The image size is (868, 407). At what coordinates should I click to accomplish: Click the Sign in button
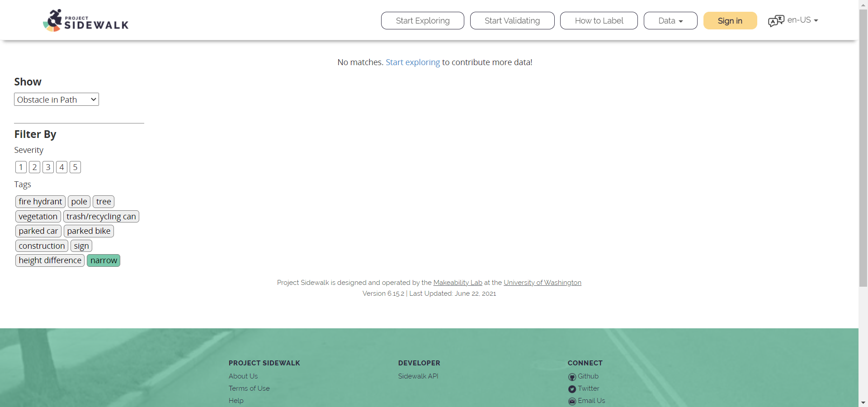coord(730,21)
